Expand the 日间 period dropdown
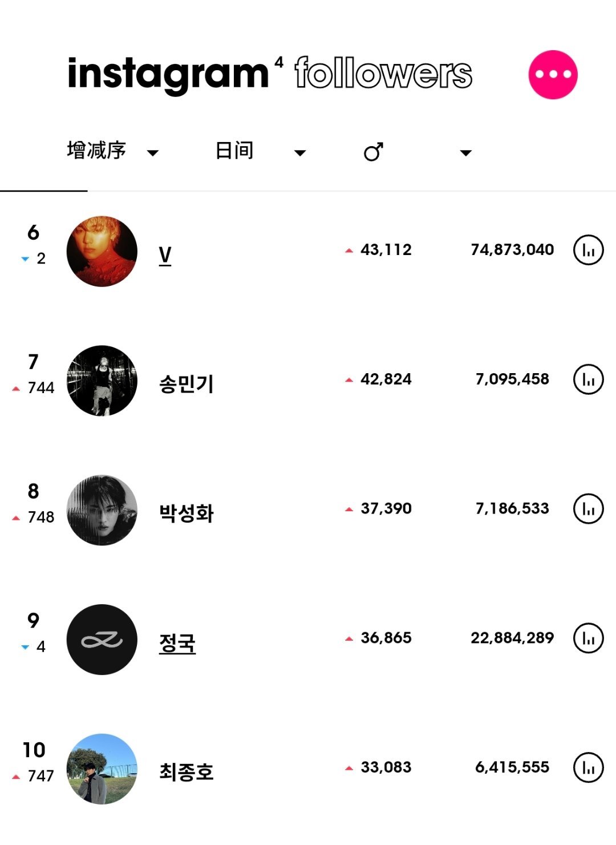The image size is (616, 845). click(x=261, y=151)
